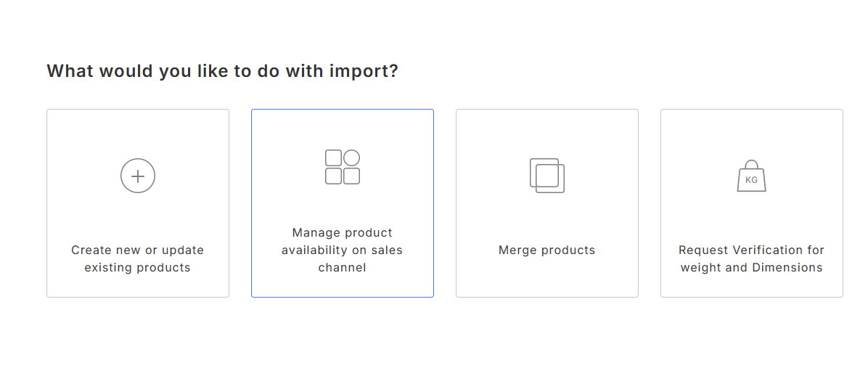The height and width of the screenshot is (376, 868).
Task: Pick the Merge products card
Action: 547,203
